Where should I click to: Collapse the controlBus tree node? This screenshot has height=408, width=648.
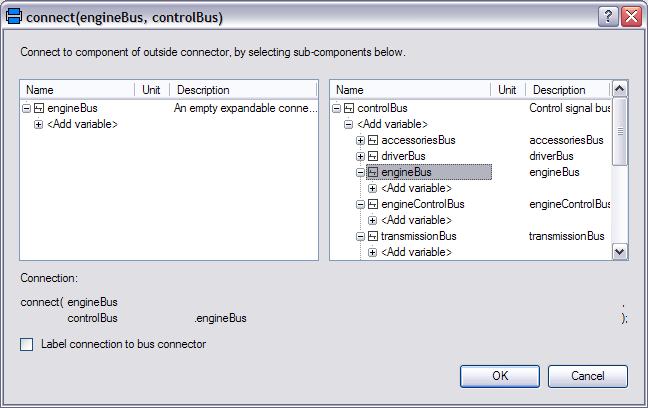pyautogui.click(x=336, y=108)
